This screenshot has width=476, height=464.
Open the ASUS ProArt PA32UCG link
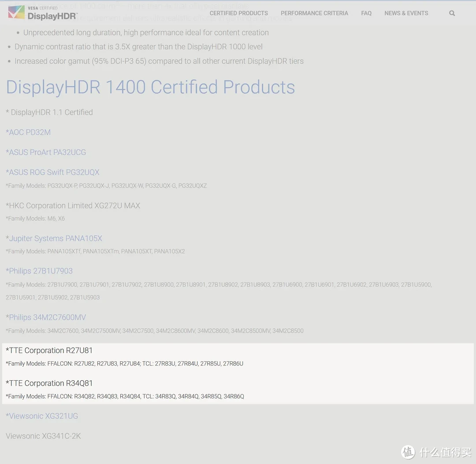point(46,152)
